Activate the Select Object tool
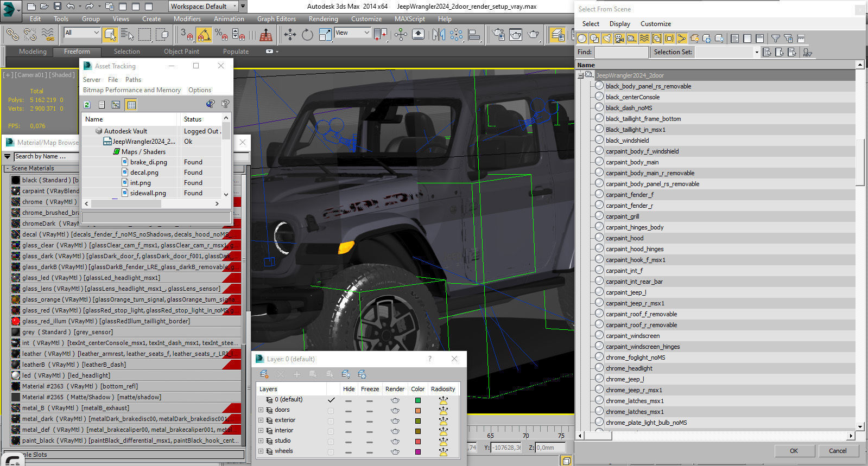Viewport: 868px width, 466px height. (x=110, y=35)
